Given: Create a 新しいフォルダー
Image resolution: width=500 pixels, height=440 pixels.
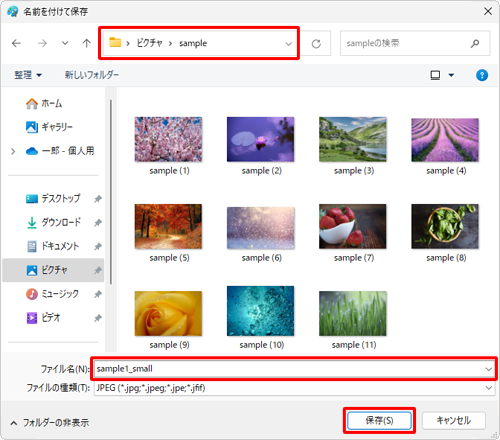Looking at the screenshot, I should pyautogui.click(x=92, y=75).
